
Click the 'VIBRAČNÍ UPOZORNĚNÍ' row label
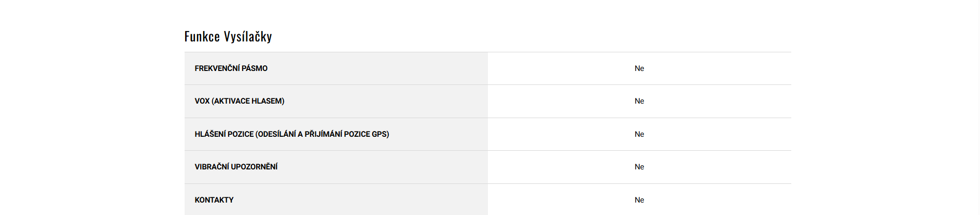(236, 167)
